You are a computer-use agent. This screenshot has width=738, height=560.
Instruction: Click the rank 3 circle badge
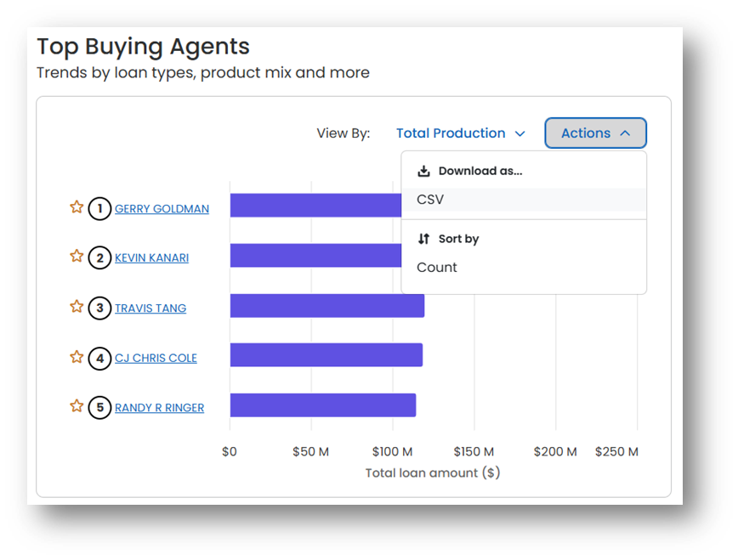point(99,308)
